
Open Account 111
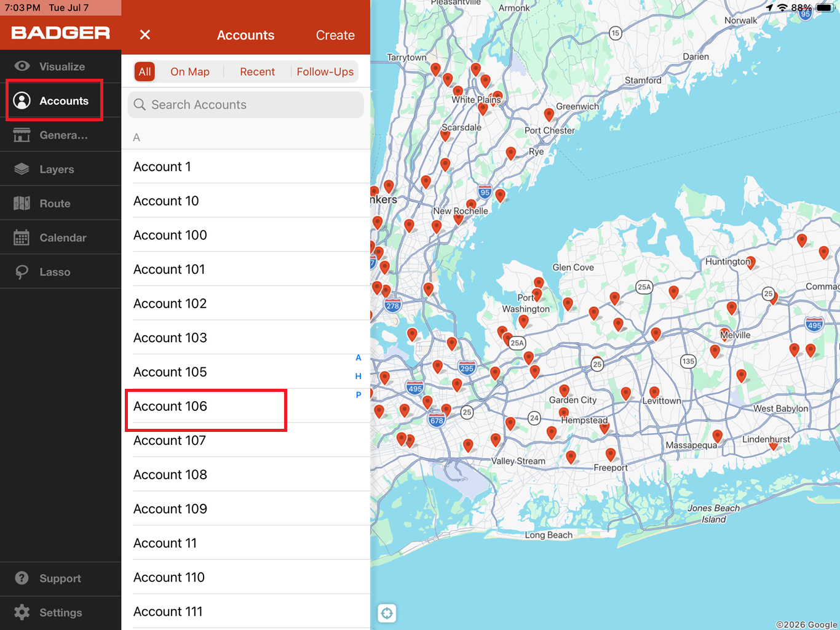pos(246,612)
